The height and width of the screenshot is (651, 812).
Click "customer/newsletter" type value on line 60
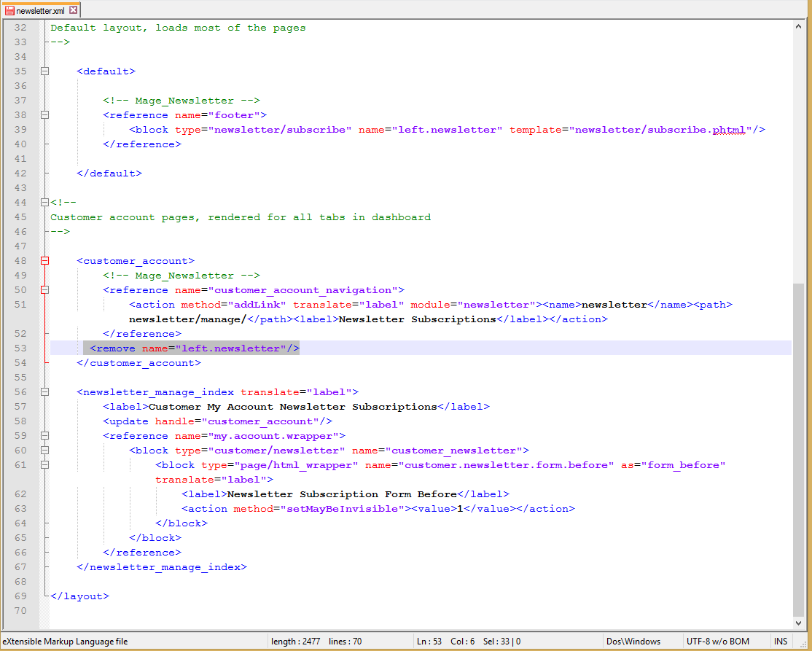click(276, 451)
